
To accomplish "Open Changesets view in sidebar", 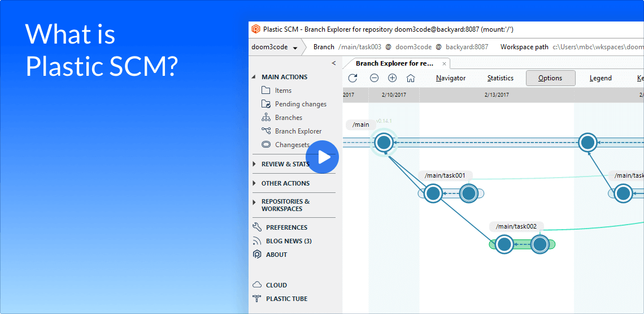I will [x=285, y=145].
